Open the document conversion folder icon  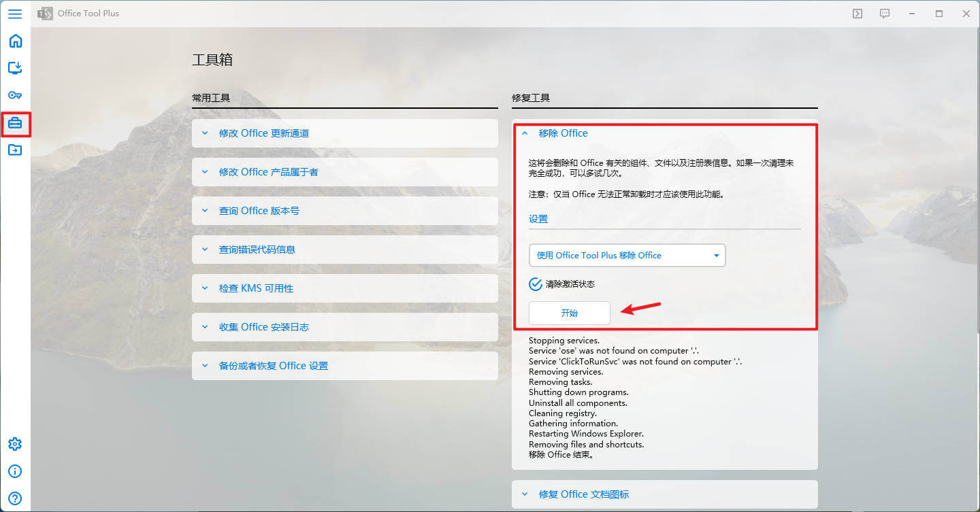pos(15,150)
